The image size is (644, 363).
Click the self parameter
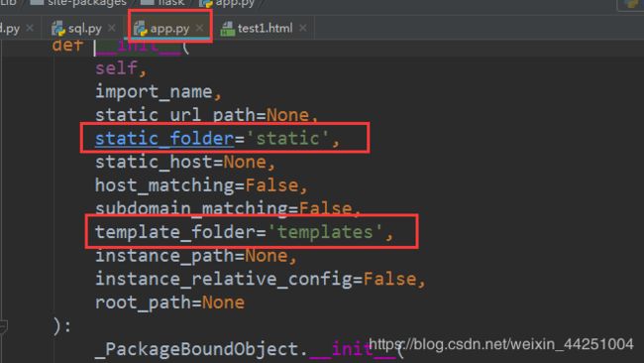pyautogui.click(x=116, y=67)
